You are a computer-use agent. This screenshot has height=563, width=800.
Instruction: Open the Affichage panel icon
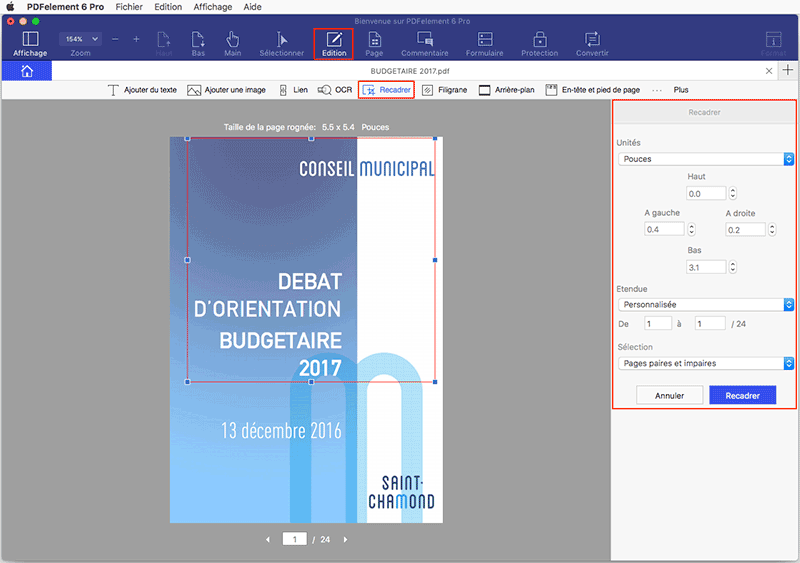30,44
